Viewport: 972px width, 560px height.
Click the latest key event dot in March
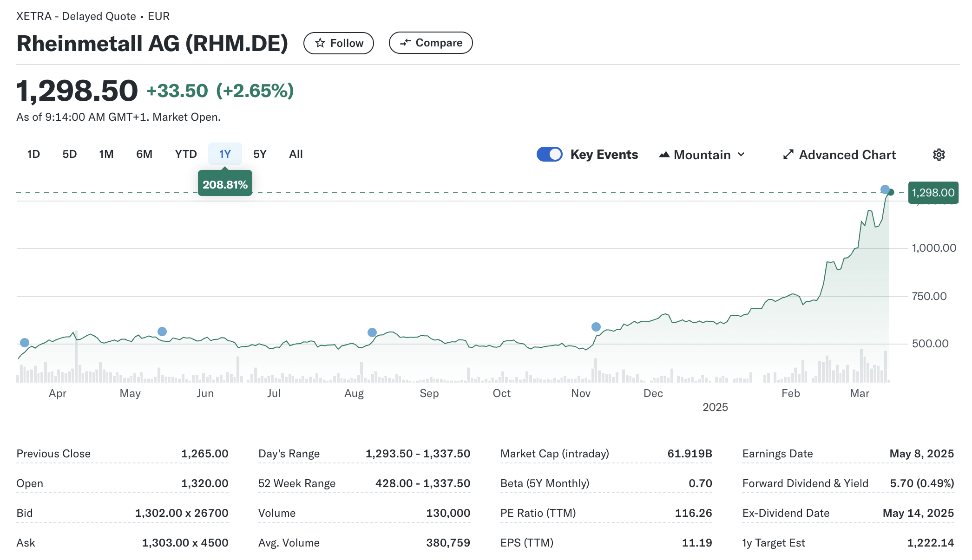[885, 189]
